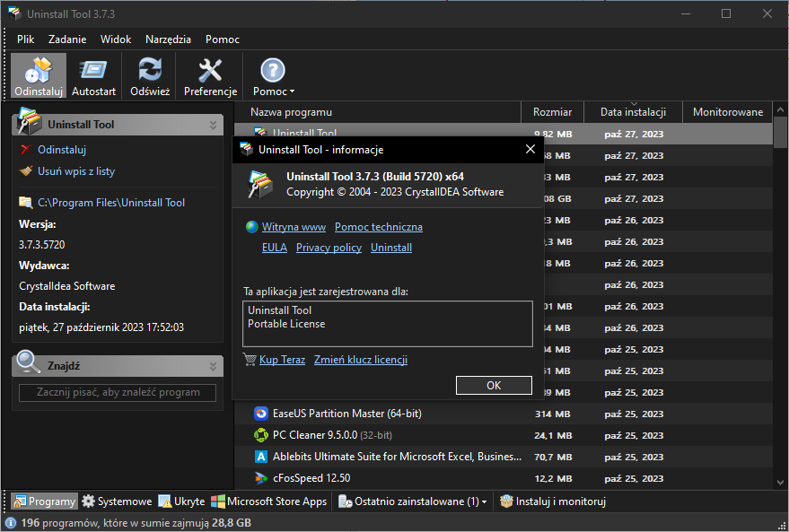
Task: Click the Ablebits Ultimate Suite icon
Action: pos(260,457)
